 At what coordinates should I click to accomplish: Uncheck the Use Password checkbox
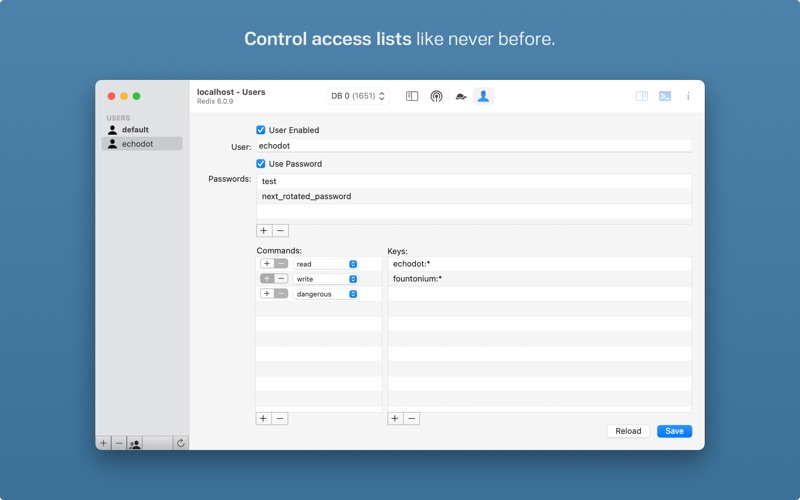click(261, 163)
